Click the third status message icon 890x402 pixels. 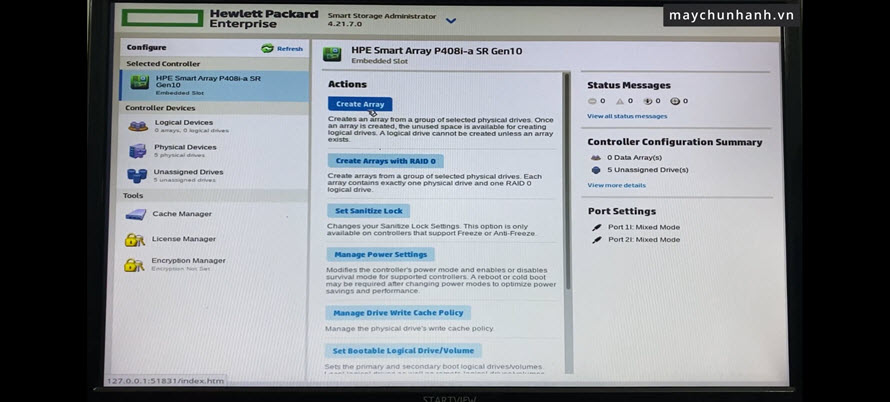point(648,101)
